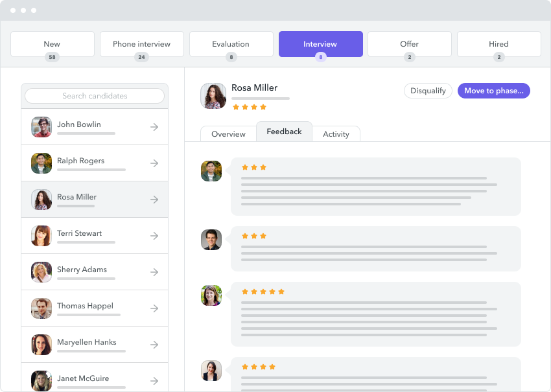This screenshot has height=392, width=551.
Task: Click Rosa Miller's large profile photo
Action: point(213,96)
